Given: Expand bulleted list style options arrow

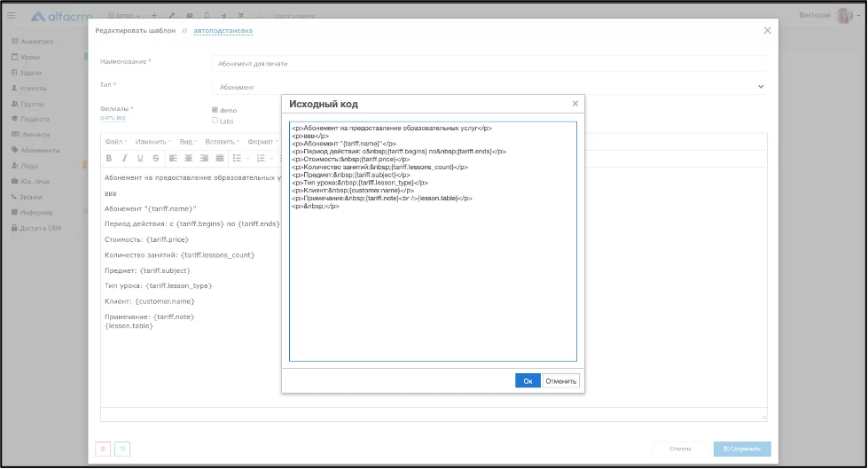Looking at the screenshot, I should tap(247, 159).
